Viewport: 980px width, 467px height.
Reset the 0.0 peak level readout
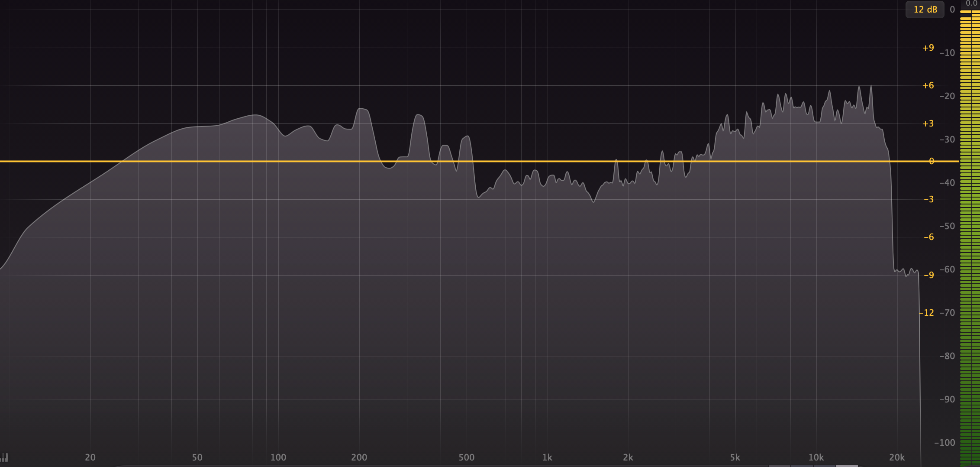pos(971,3)
